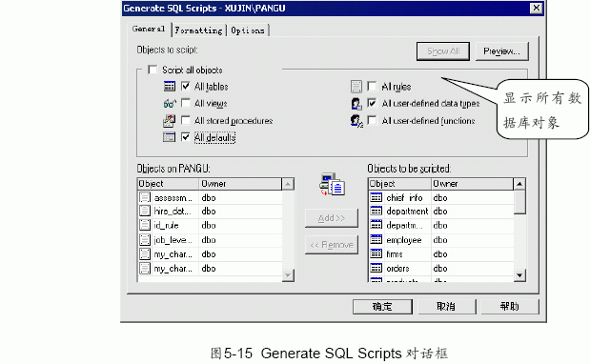Check the All stored procedures checkbox
590x364 pixels.
coord(186,120)
